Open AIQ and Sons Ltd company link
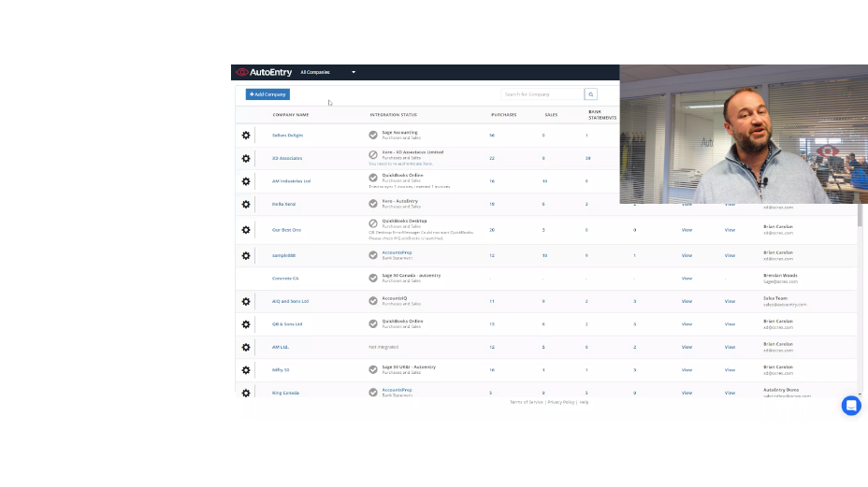This screenshot has width=868, height=487. click(x=290, y=302)
